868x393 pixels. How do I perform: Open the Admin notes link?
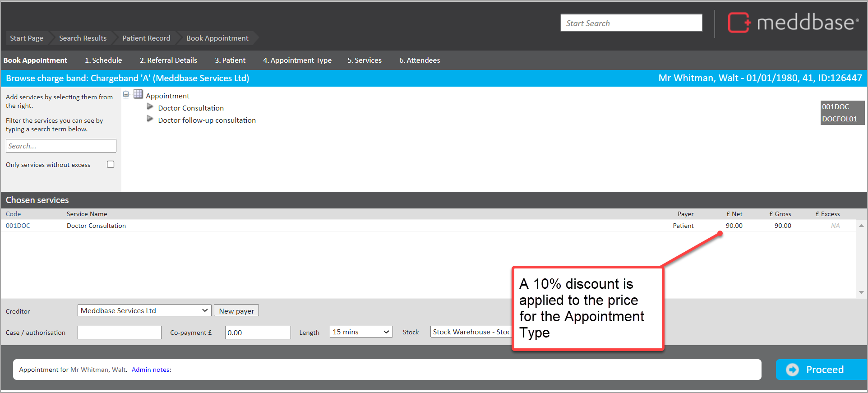tap(152, 370)
